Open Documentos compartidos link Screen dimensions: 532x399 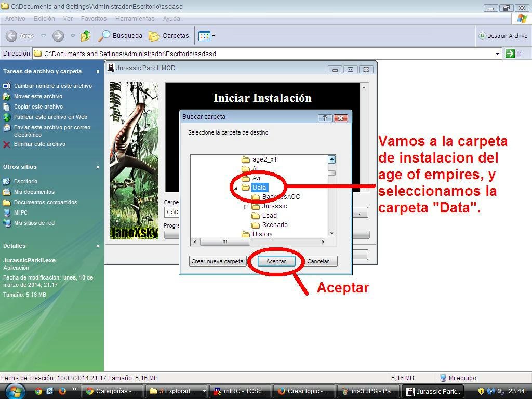[46, 202]
